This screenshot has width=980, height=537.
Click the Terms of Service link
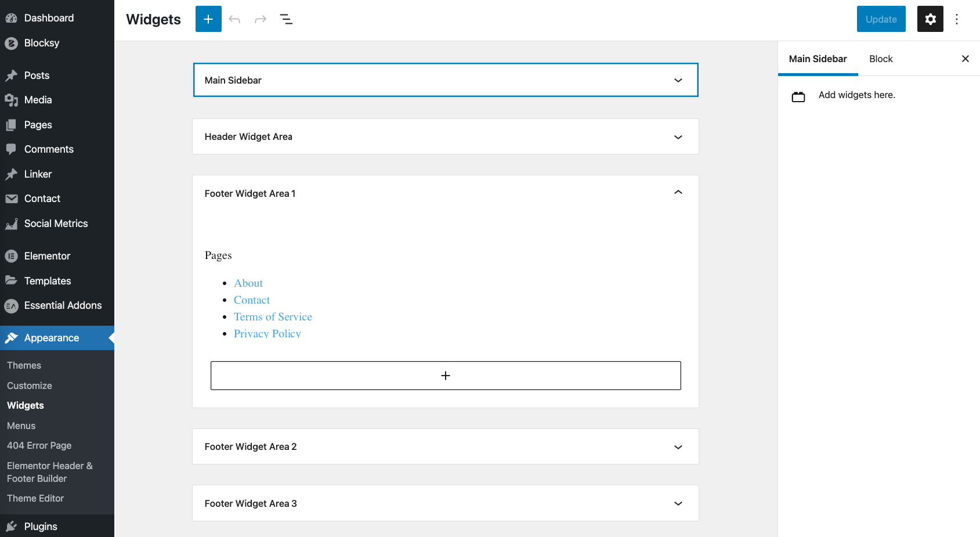click(x=273, y=317)
